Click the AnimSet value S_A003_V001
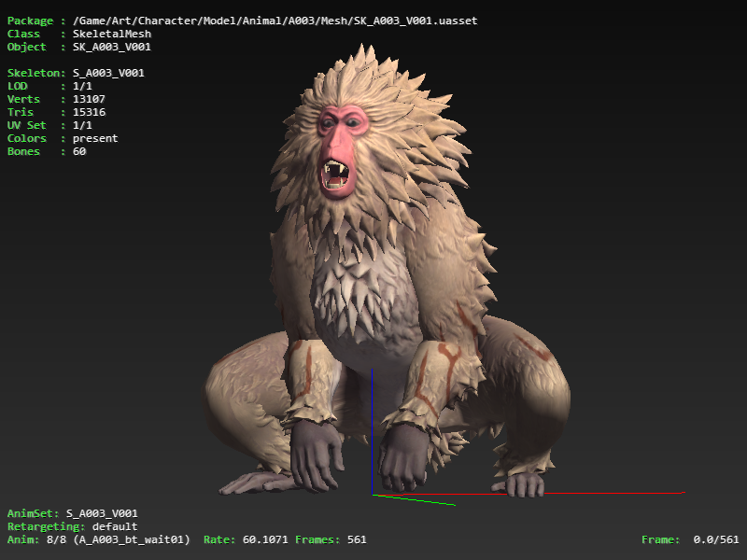The image size is (747, 560). [x=102, y=514]
